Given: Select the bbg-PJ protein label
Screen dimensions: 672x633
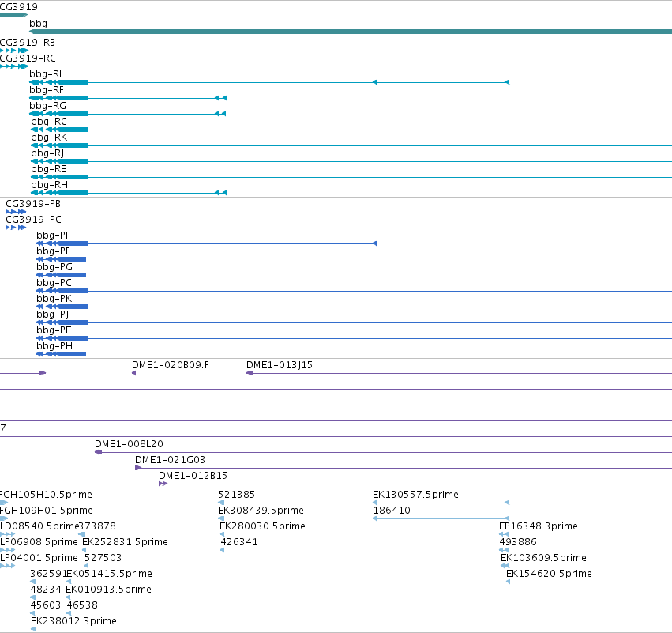Looking at the screenshot, I should pos(53,315).
